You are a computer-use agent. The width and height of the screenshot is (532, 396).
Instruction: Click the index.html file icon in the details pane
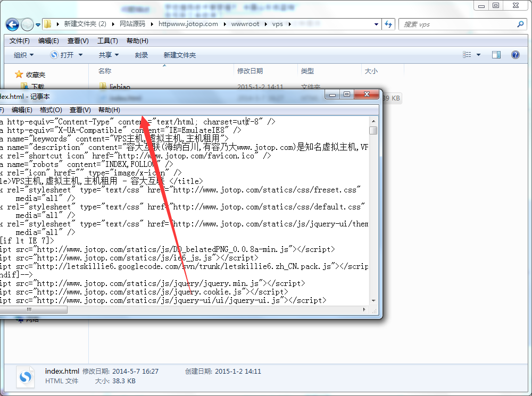[26, 377]
